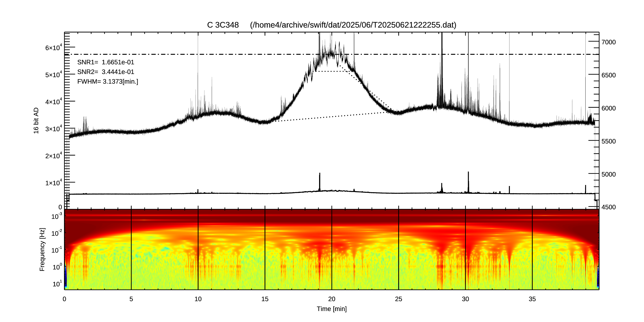This screenshot has width=644, height=322.
Task: Select the 'SNR1= 1.6651e-01' annotation
Action: (105, 62)
